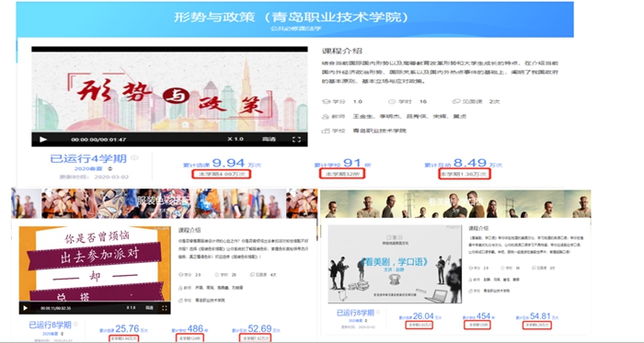Change X 1.0 speed on top video
This screenshot has width=644, height=343.
click(236, 139)
